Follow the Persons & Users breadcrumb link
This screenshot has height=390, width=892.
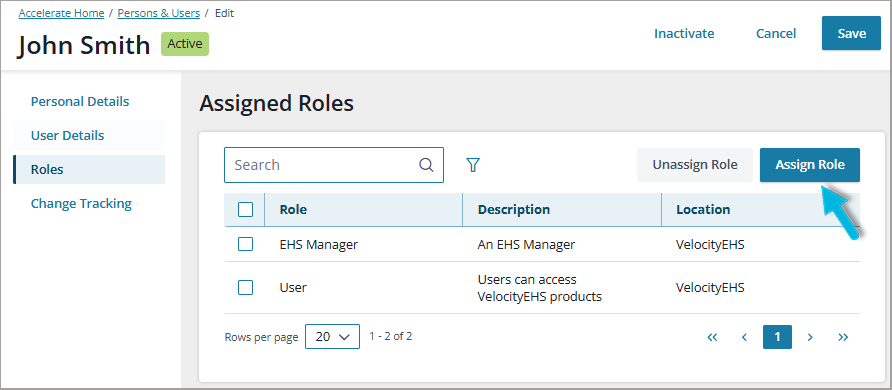159,13
